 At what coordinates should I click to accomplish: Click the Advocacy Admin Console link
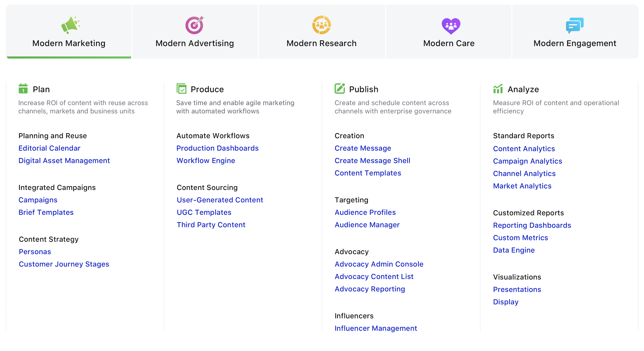(x=379, y=264)
